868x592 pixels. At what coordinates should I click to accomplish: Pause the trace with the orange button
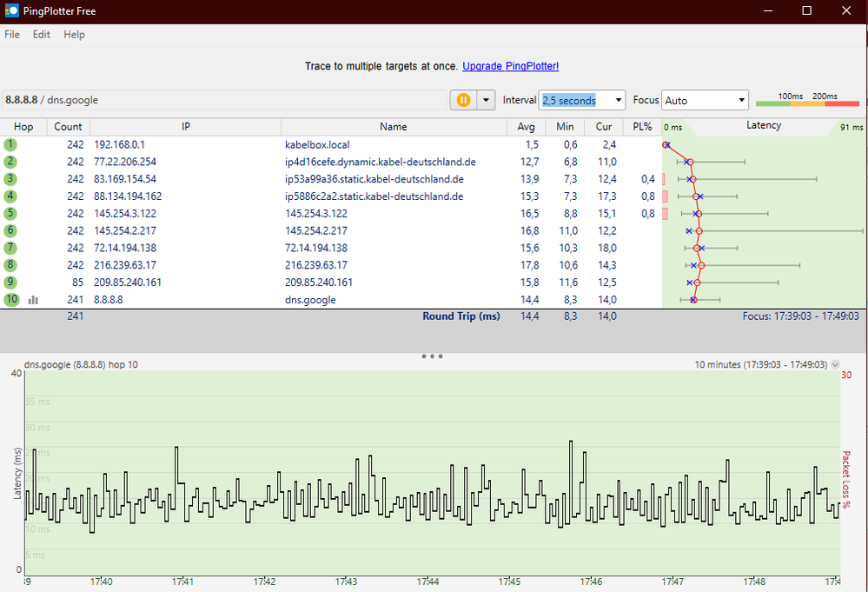point(463,100)
